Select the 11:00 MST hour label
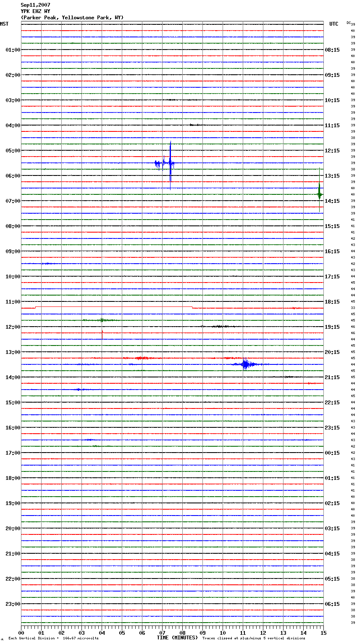357x644 pixels. pyautogui.click(x=13, y=302)
